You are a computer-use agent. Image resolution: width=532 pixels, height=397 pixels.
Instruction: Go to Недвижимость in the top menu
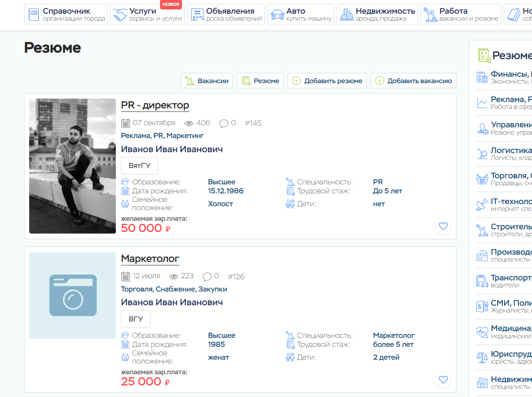[377, 15]
